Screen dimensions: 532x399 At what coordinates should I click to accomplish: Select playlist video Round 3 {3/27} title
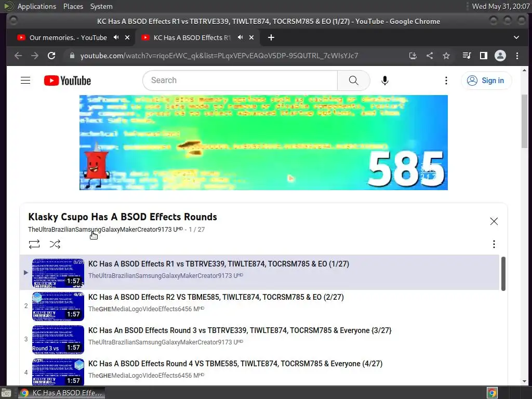point(240,330)
